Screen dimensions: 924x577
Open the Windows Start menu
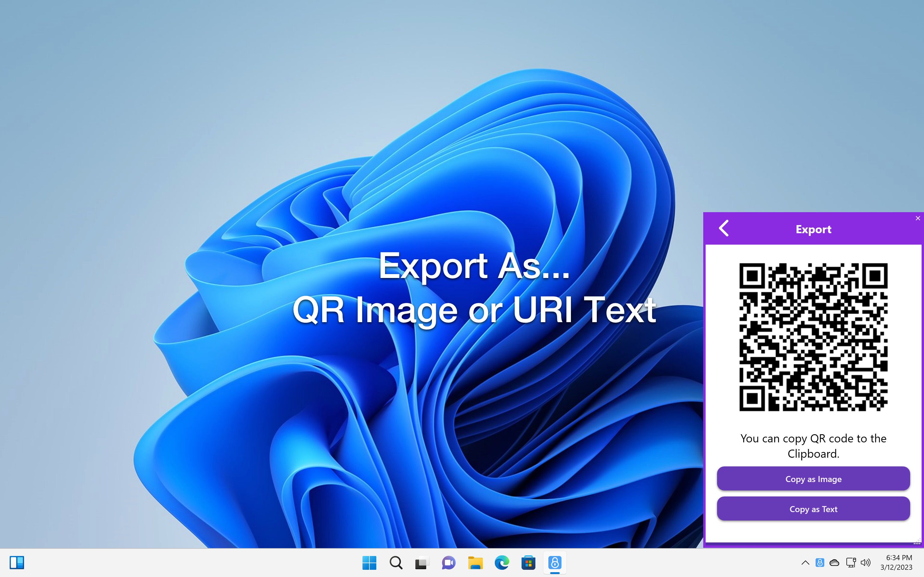click(369, 563)
